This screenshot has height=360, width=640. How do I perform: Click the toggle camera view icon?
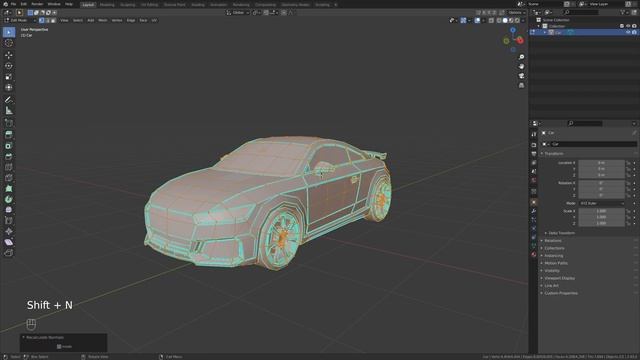pos(521,76)
